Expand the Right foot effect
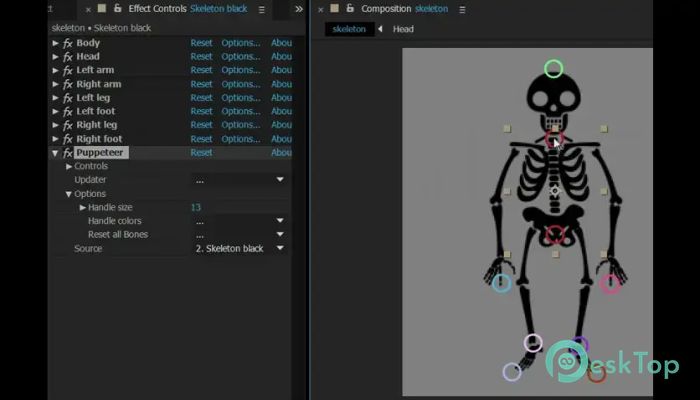The width and height of the screenshot is (700, 400). pyautogui.click(x=55, y=139)
